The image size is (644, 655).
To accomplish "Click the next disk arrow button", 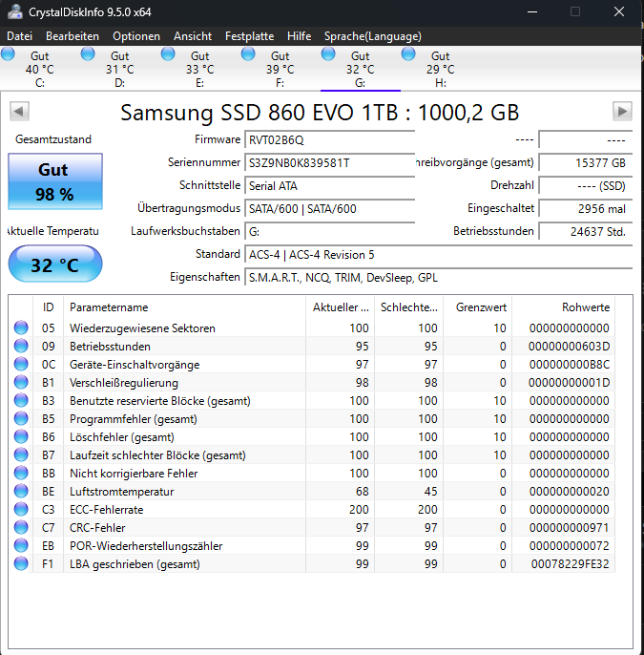I will pos(622,111).
